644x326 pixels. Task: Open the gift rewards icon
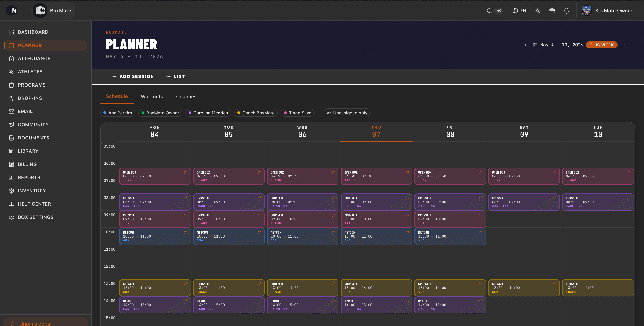click(x=552, y=11)
